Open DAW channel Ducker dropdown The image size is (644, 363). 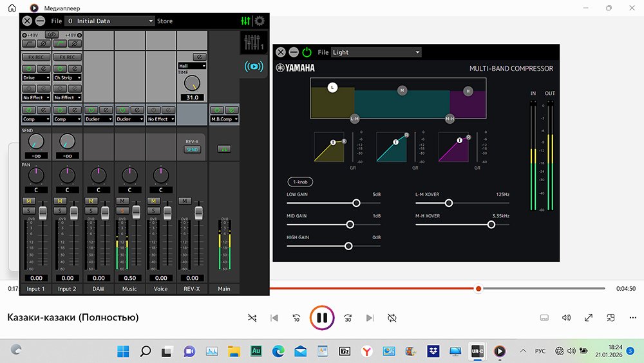(99, 119)
